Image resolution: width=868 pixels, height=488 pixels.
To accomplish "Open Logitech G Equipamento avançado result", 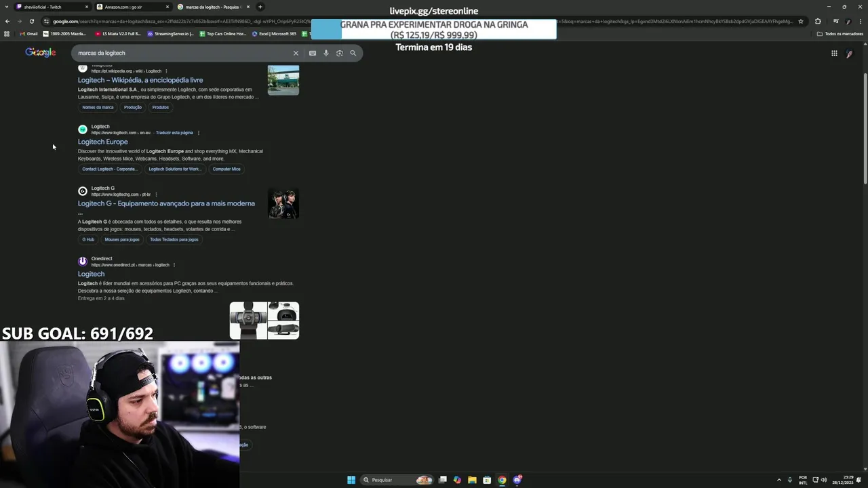I will [166, 203].
